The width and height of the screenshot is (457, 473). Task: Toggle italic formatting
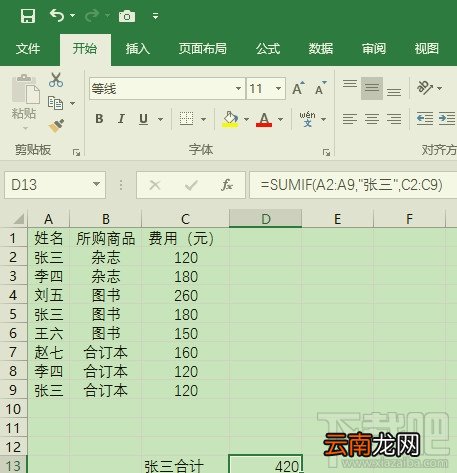click(121, 119)
